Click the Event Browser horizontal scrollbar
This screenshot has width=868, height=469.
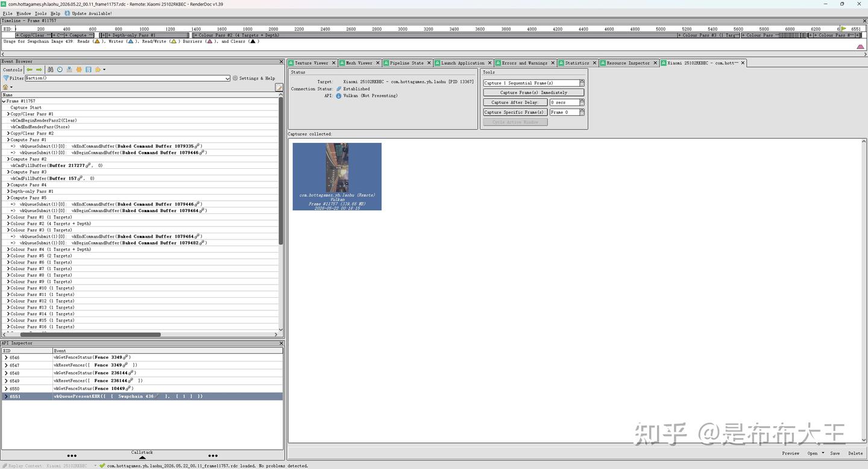(x=90, y=334)
